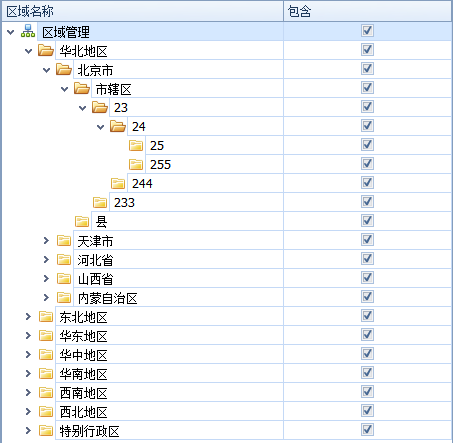The height and width of the screenshot is (443, 453).
Task: Collapse the node named 23
Action: (x=83, y=108)
